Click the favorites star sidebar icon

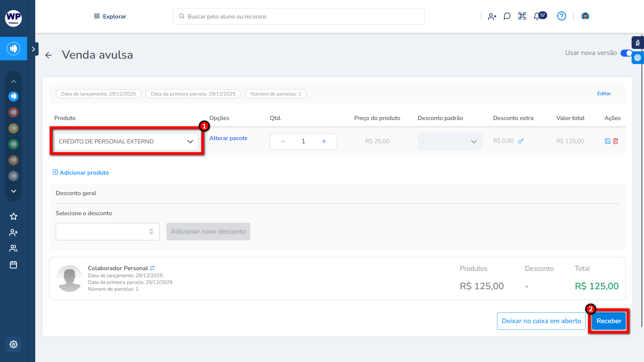pyautogui.click(x=13, y=217)
